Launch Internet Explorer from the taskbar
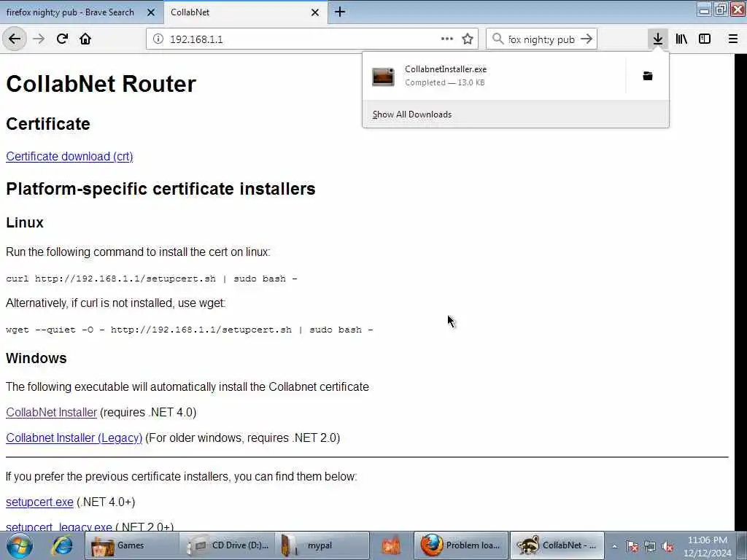Viewport: 747px width, 560px height. 62,545
